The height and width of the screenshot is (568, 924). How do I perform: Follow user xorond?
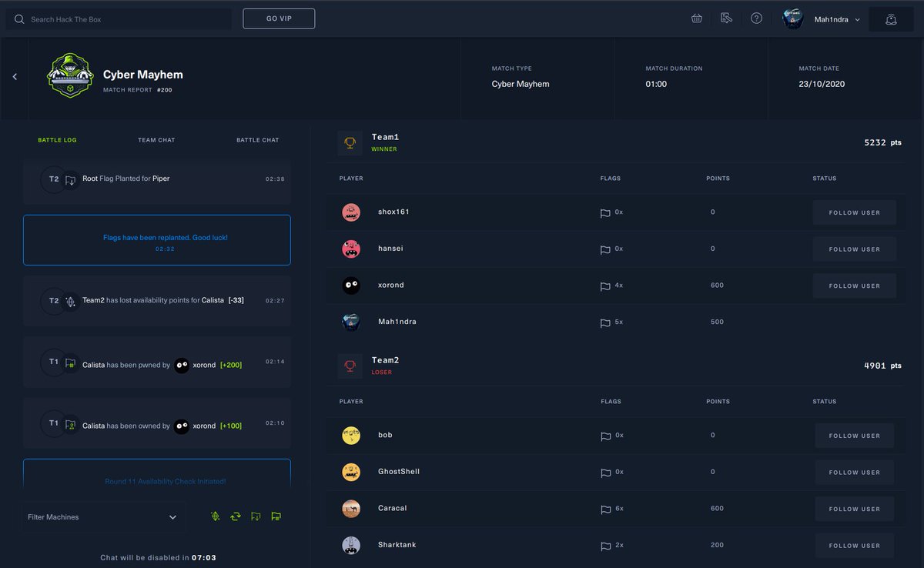click(x=855, y=286)
